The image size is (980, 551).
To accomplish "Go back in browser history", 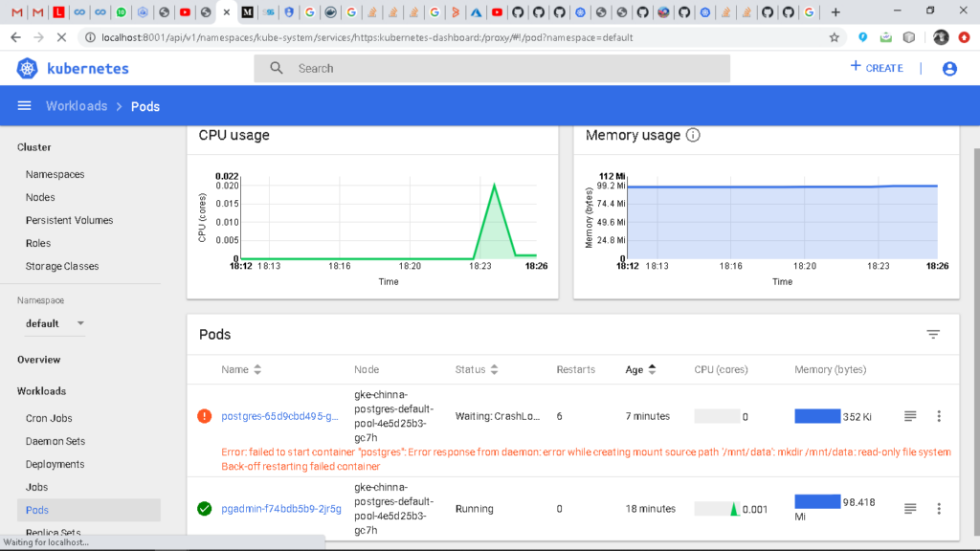I will 15,37.
